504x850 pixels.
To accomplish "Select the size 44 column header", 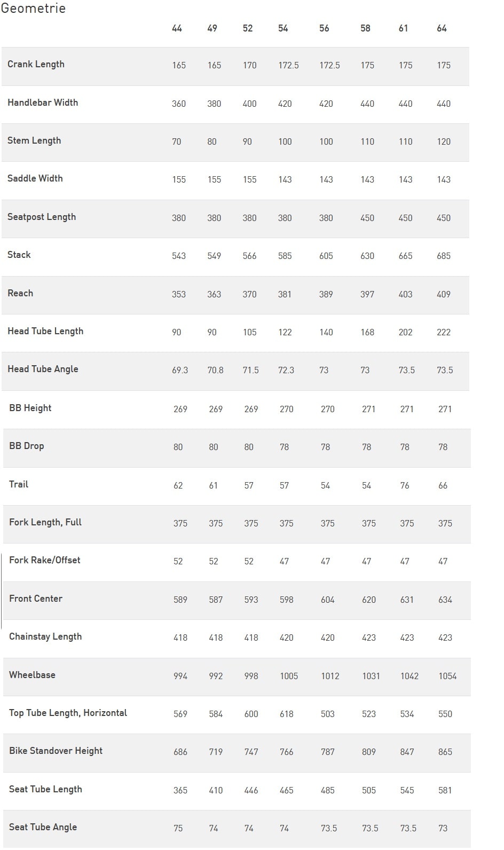I will click(177, 28).
